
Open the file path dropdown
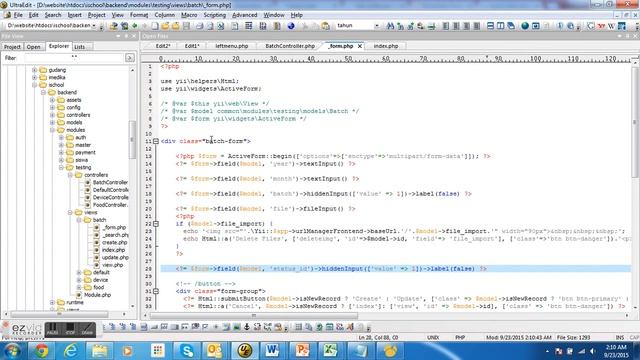tap(94, 26)
